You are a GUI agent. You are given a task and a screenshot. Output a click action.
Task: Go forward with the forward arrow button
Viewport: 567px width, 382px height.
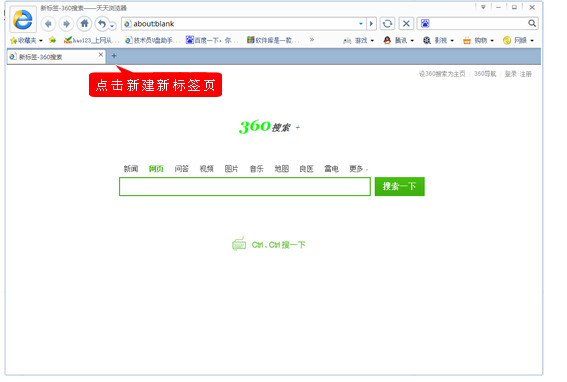point(66,24)
